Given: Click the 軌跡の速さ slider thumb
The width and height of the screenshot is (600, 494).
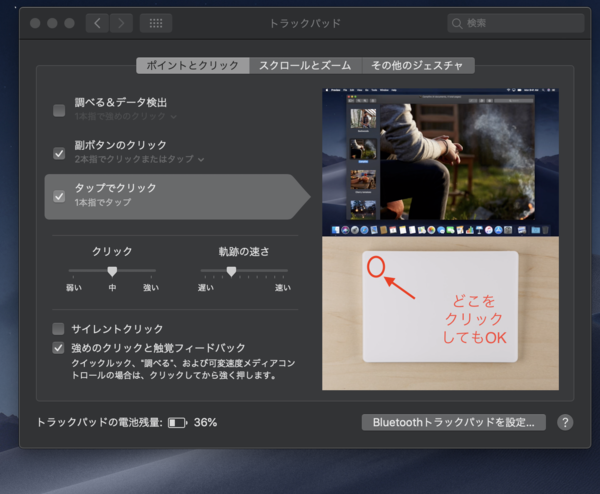Looking at the screenshot, I should 231,271.
